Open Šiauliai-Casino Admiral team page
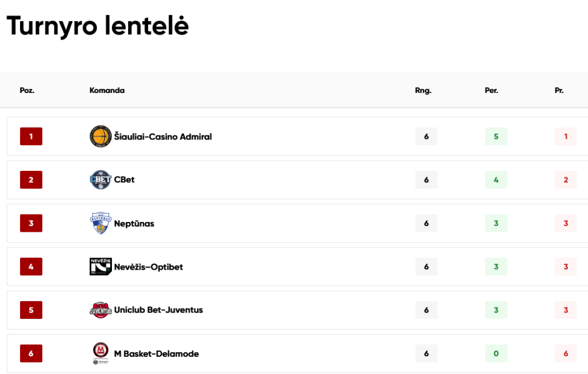Screen dimensions: 588x374 coord(163,137)
